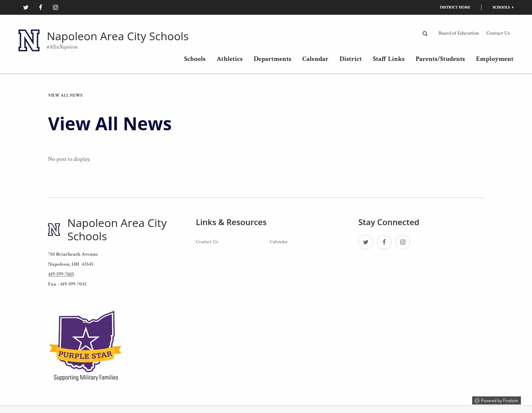
Task: Click the Facebook icon under Stay Connected
Action: [384, 242]
